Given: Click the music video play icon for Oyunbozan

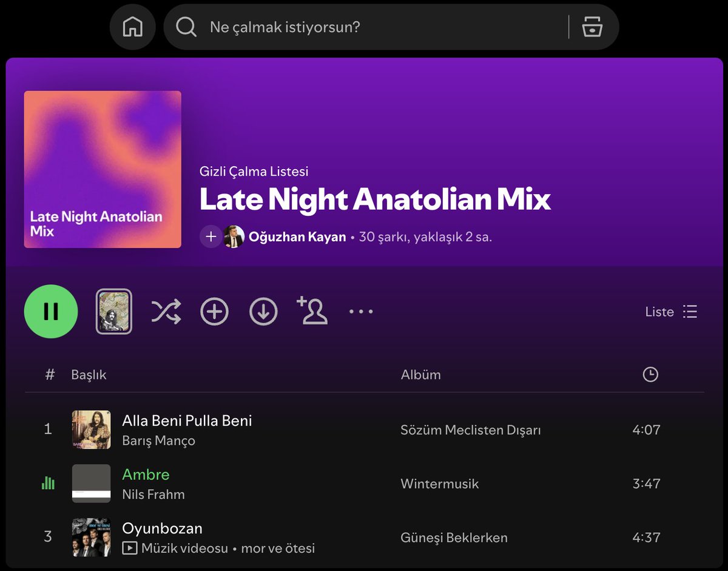Looking at the screenshot, I should pyautogui.click(x=129, y=549).
